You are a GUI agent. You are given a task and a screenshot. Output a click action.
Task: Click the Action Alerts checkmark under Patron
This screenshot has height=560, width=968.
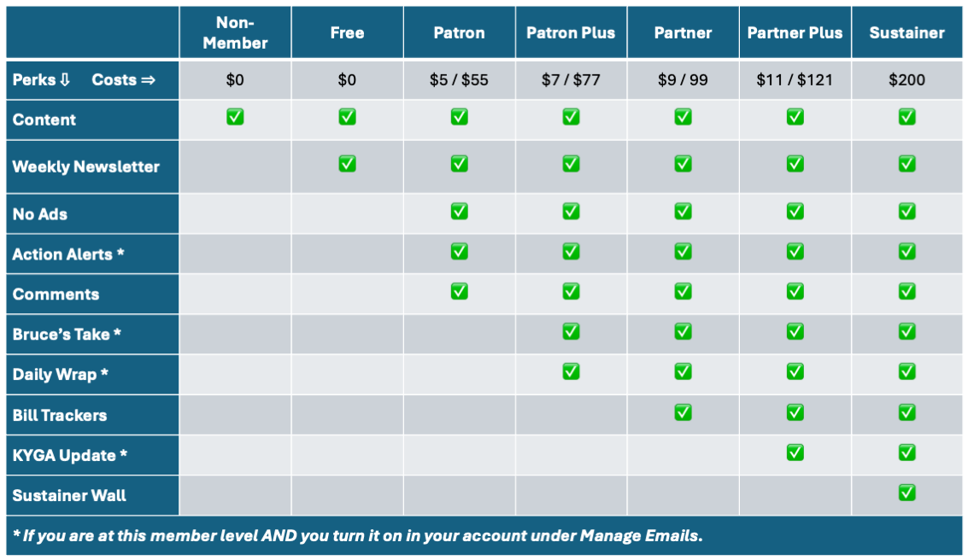click(x=459, y=251)
